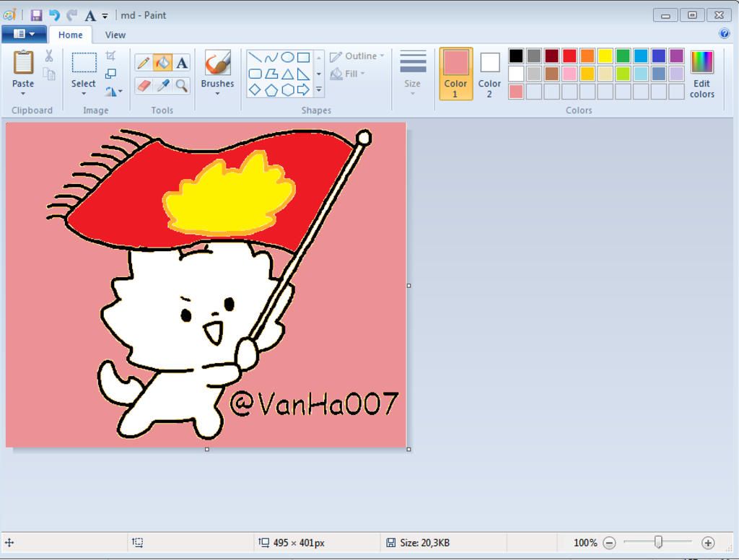Image resolution: width=739 pixels, height=560 pixels.
Task: Click the Crop icon
Action: (110, 56)
